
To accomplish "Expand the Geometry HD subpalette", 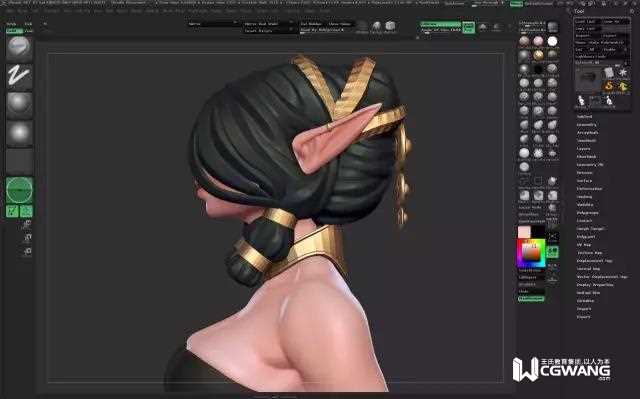I will coord(590,165).
